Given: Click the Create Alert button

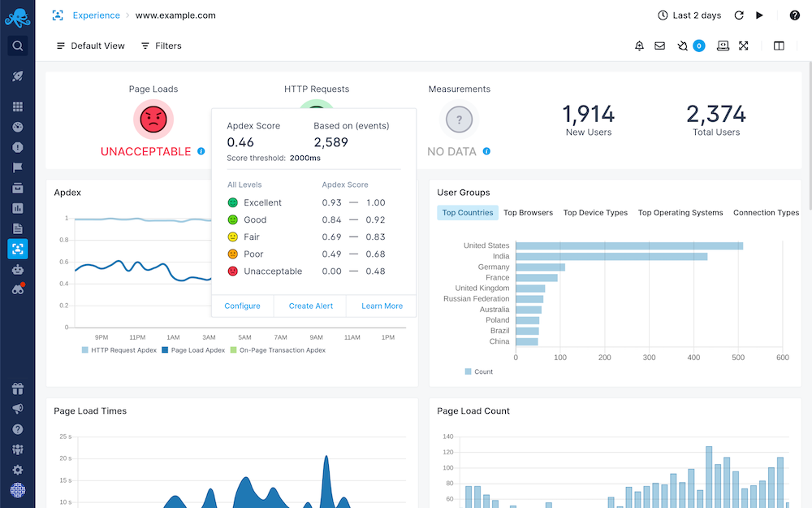Looking at the screenshot, I should 311,306.
